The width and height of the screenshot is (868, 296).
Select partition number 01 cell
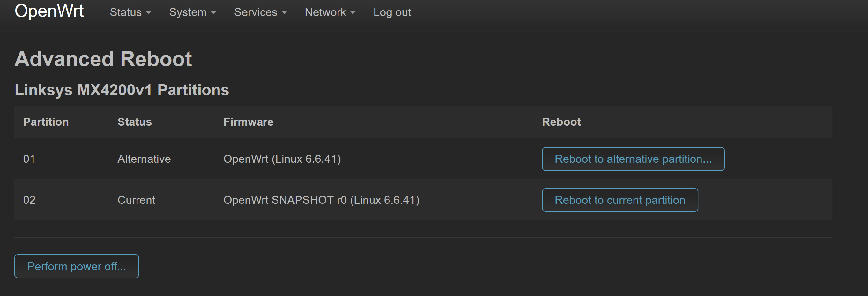pos(29,159)
